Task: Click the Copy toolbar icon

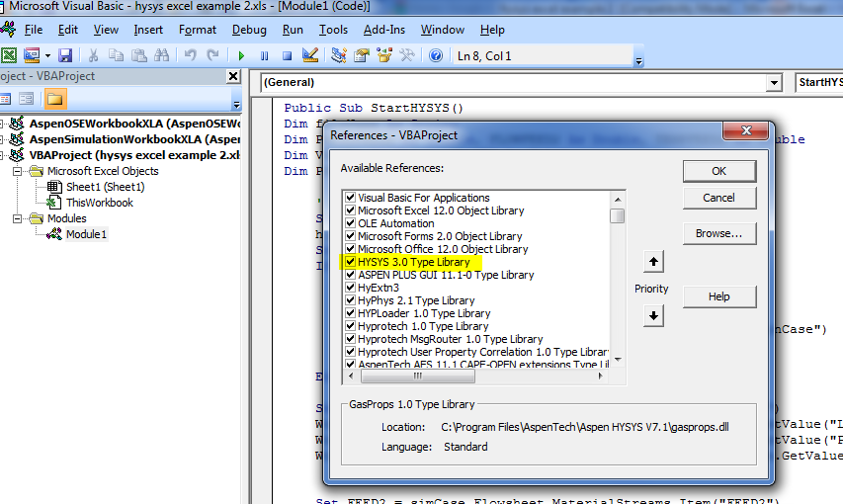Action: click(116, 55)
